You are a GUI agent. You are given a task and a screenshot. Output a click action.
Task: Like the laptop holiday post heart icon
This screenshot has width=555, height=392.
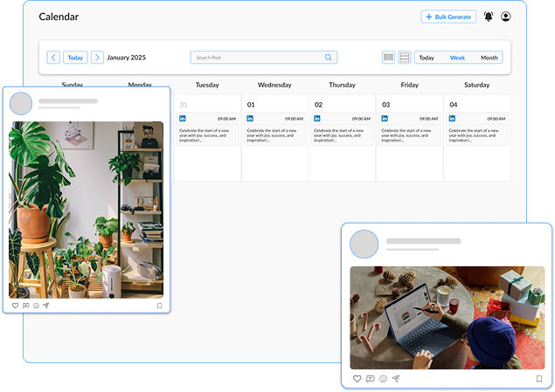[x=357, y=379]
